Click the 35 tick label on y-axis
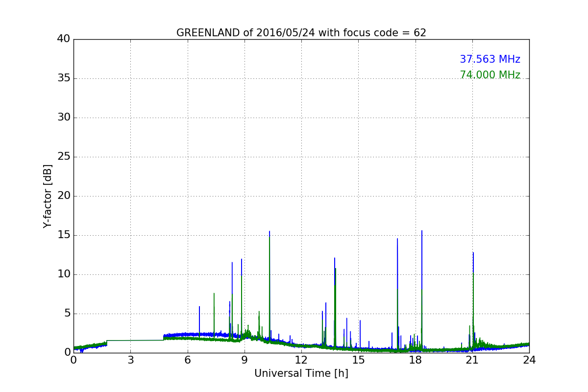 click(64, 78)
